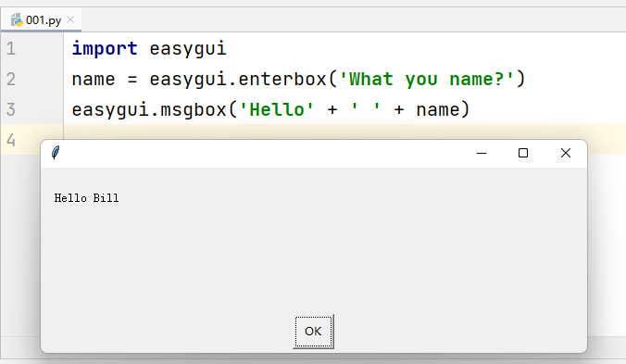Close the message box window
This screenshot has height=364, width=626.
(565, 153)
